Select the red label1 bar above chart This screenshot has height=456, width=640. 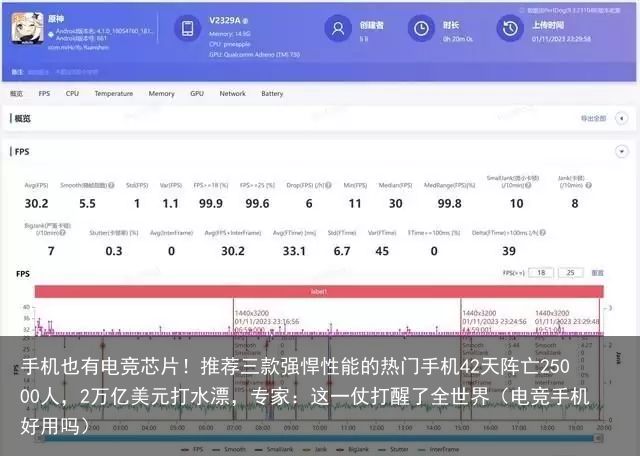(x=319, y=292)
